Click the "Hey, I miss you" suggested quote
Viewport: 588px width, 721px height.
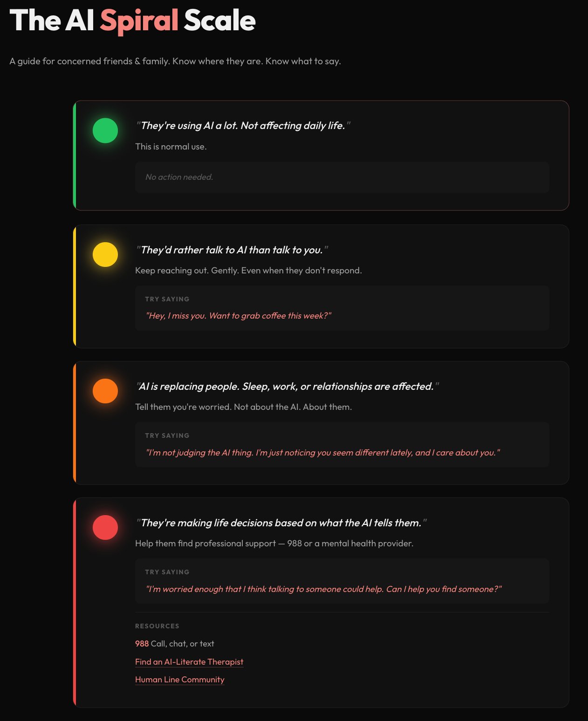(239, 316)
